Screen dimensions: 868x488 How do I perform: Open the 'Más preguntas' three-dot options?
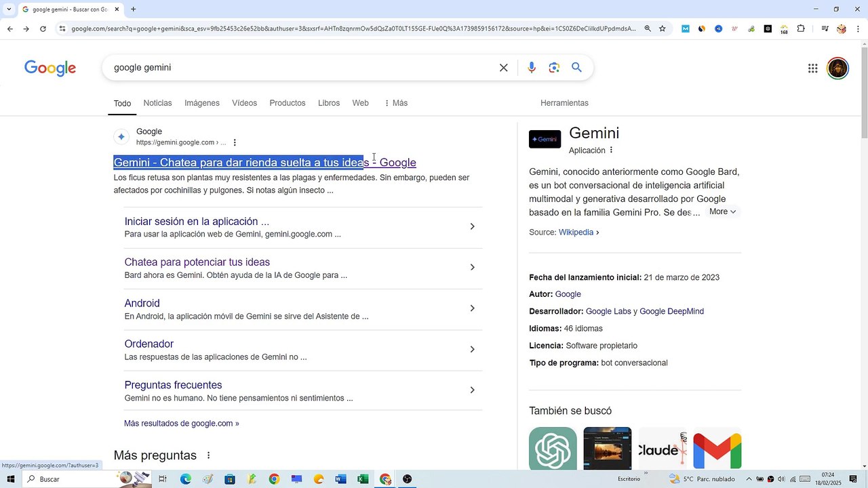(x=208, y=455)
